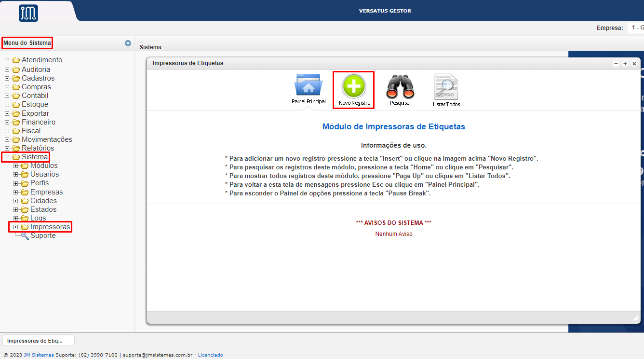The width and height of the screenshot is (644, 359).
Task: Minimize the Impressoras de Etiquetas window
Action: click(x=616, y=64)
